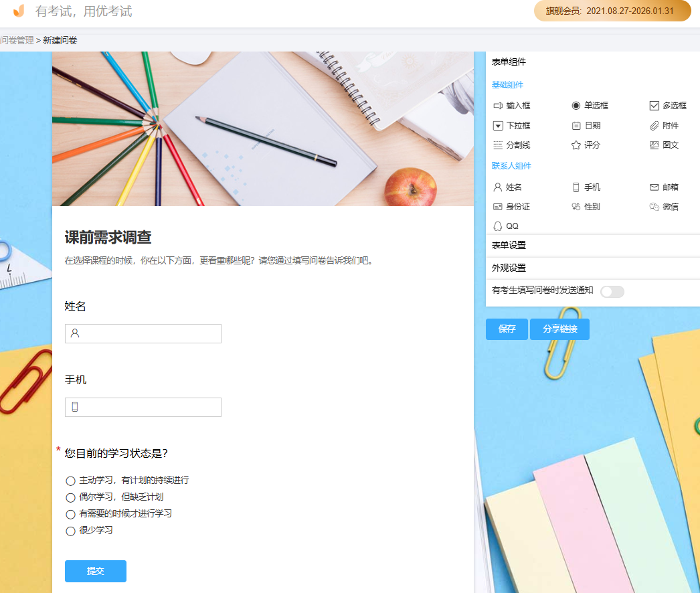The image size is (700, 593).
Task: Click the 联系人组件 group heading
Action: (x=511, y=166)
